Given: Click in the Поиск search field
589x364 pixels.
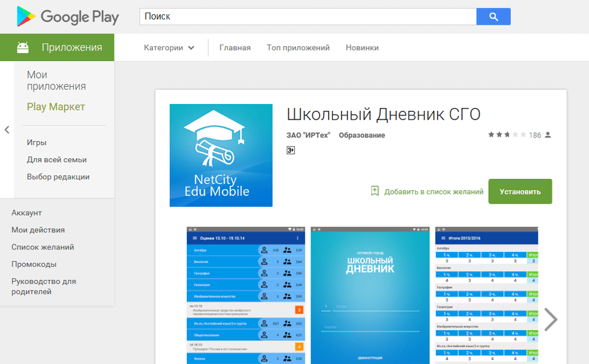Looking at the screenshot, I should (x=308, y=17).
